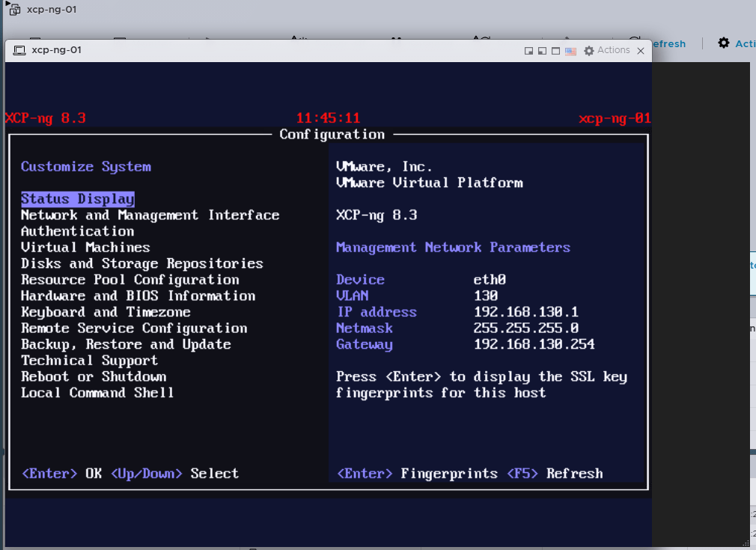Select Disks and Storage Repositories
The image size is (756, 550).
coord(141,263)
